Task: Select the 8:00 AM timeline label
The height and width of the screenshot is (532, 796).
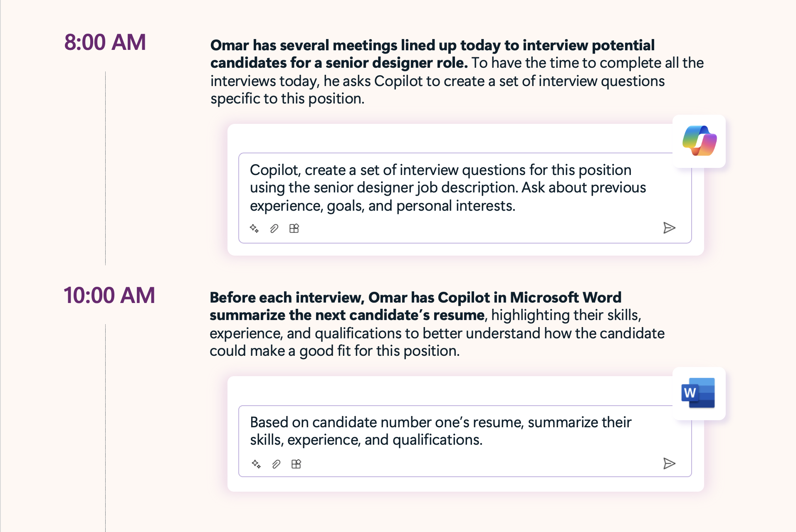Action: point(105,42)
